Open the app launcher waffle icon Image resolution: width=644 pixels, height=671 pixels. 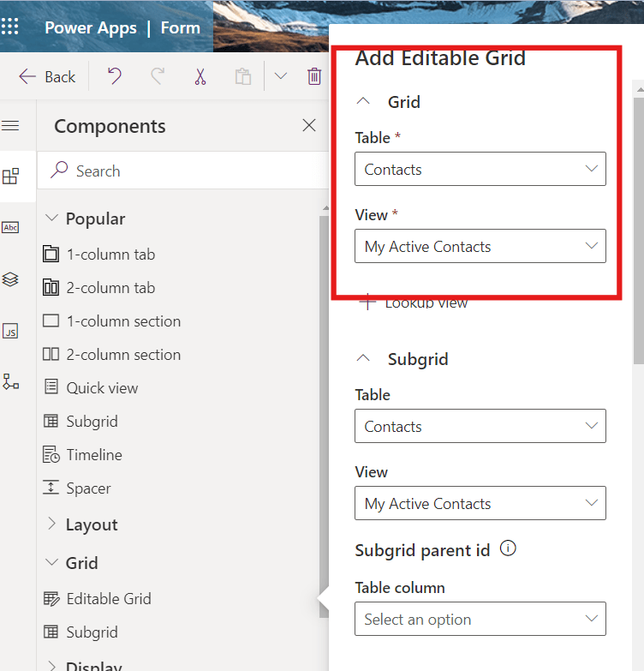pos(11,27)
